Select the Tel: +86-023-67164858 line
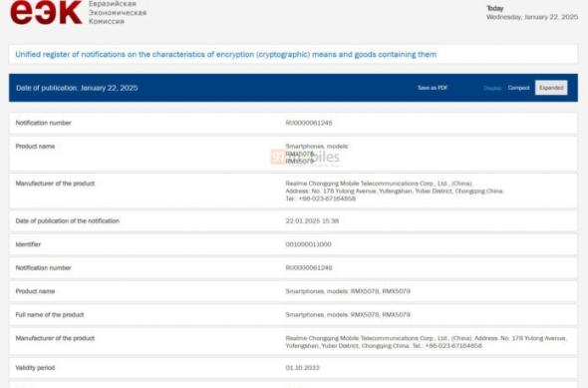The image size is (588, 388). coord(320,198)
